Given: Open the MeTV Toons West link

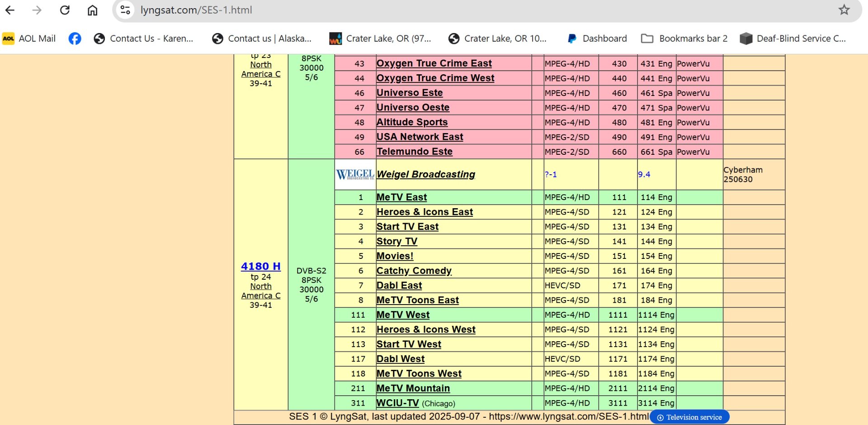Looking at the screenshot, I should (419, 374).
